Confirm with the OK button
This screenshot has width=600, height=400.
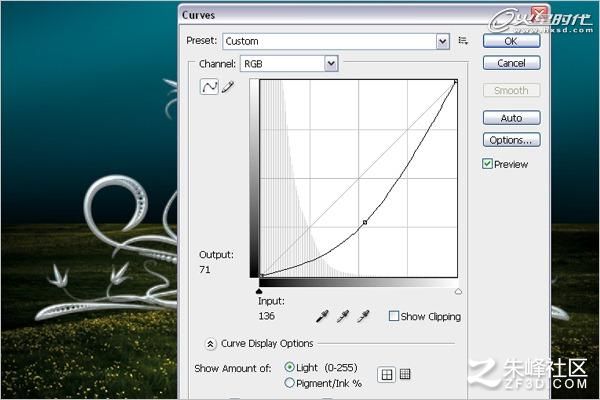[x=512, y=41]
